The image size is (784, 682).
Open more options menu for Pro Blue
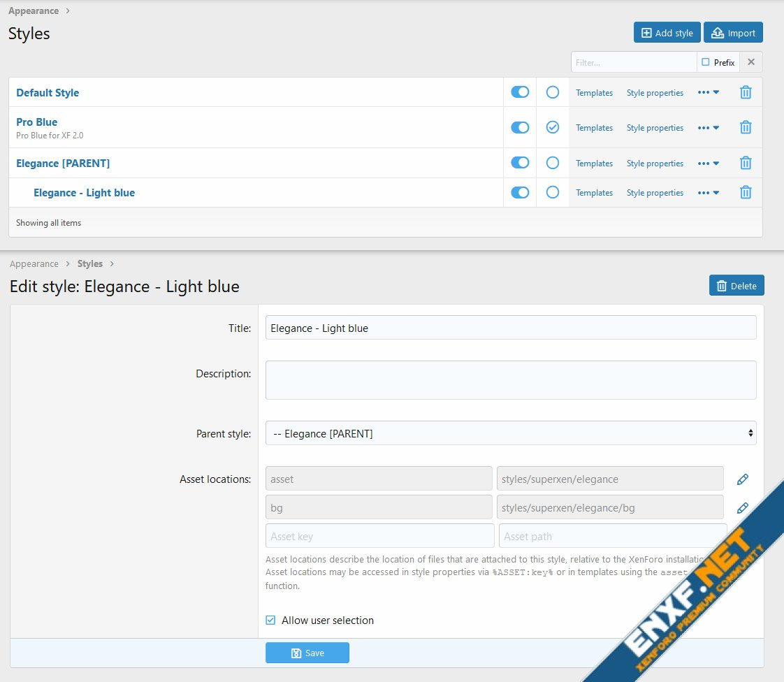[709, 127]
